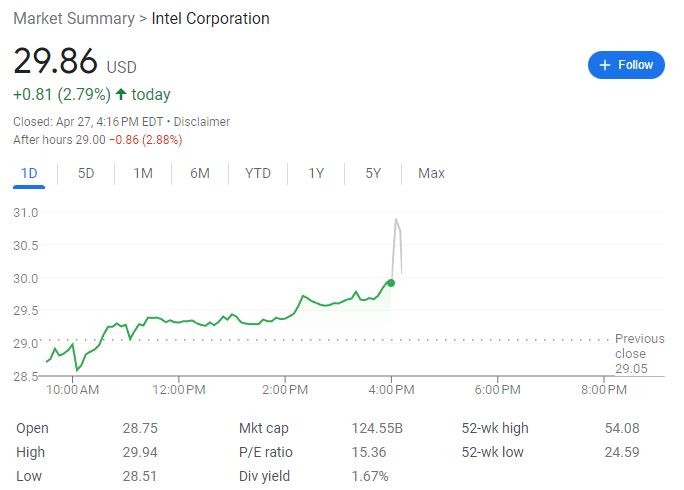Switch to the 1Y time range
Image resolution: width=684 pixels, height=490 pixels.
(x=316, y=173)
